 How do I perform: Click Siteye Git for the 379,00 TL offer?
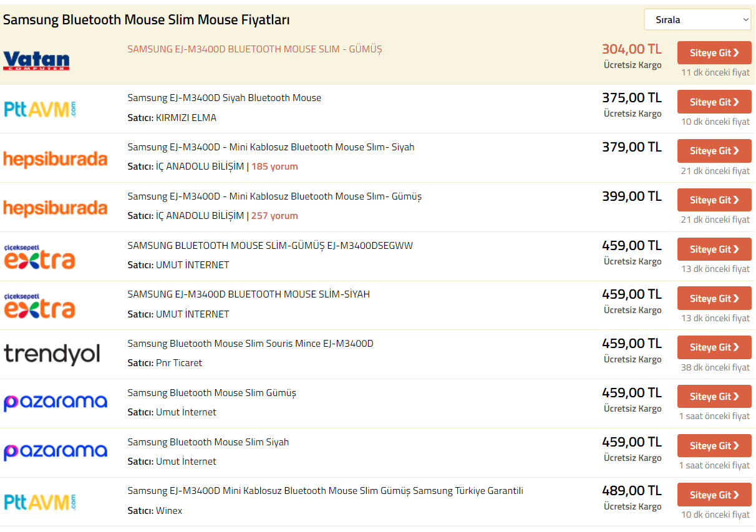pos(714,151)
